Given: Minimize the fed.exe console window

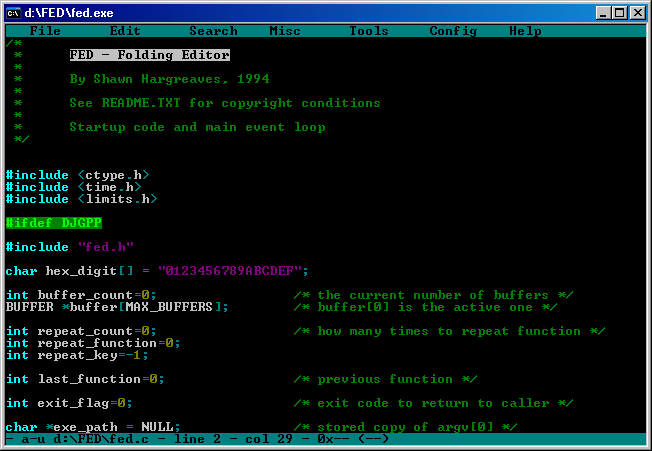Looking at the screenshot, I should [604, 13].
